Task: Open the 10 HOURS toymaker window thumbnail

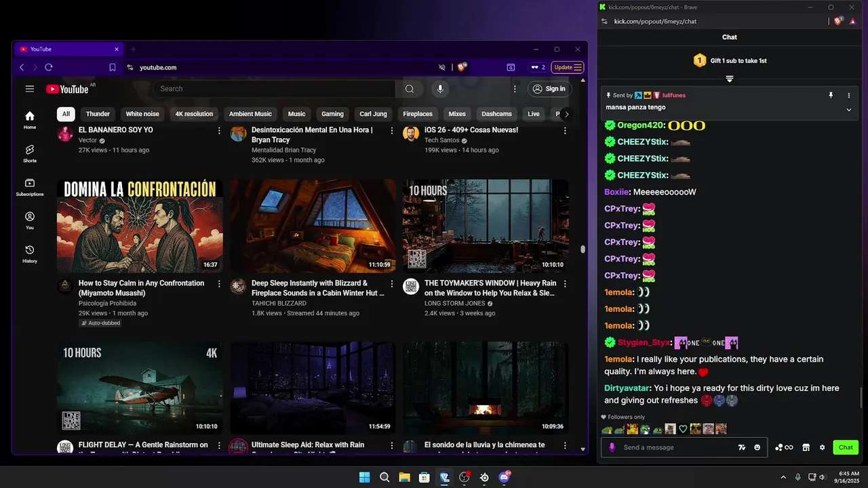Action: [x=486, y=226]
